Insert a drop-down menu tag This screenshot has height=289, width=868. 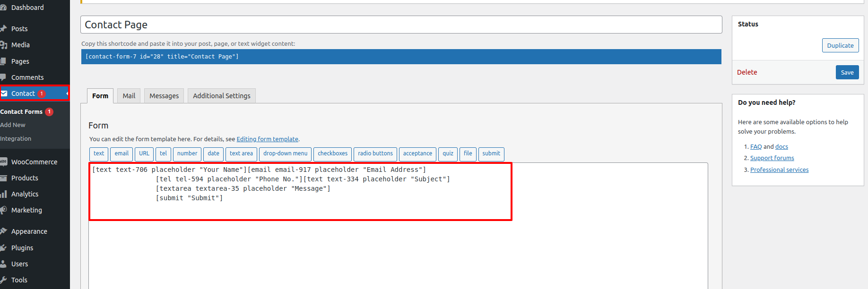(285, 154)
